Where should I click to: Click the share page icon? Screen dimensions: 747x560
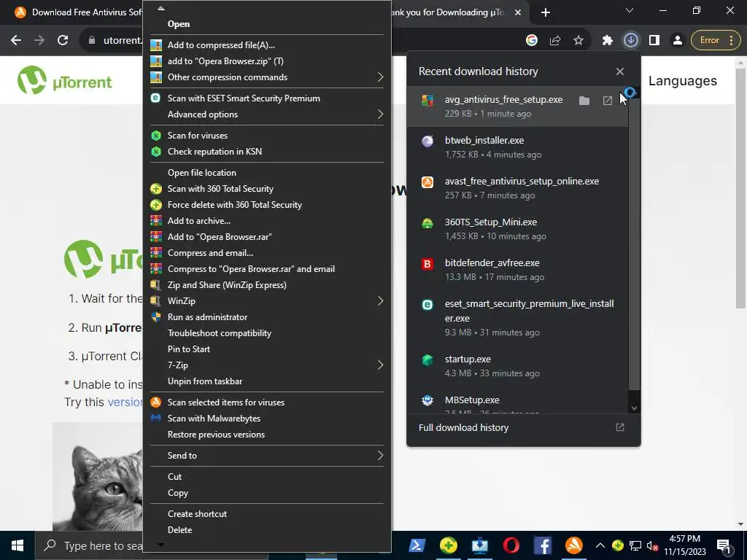coord(555,41)
